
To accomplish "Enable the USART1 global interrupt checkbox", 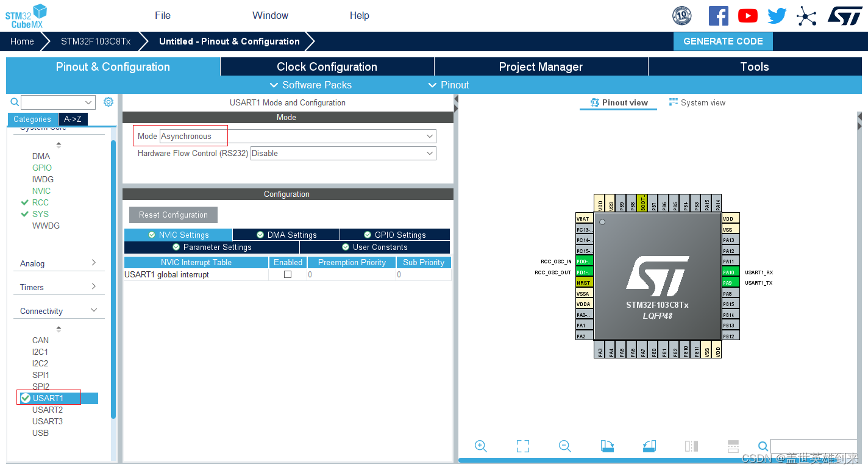I will (x=287, y=274).
